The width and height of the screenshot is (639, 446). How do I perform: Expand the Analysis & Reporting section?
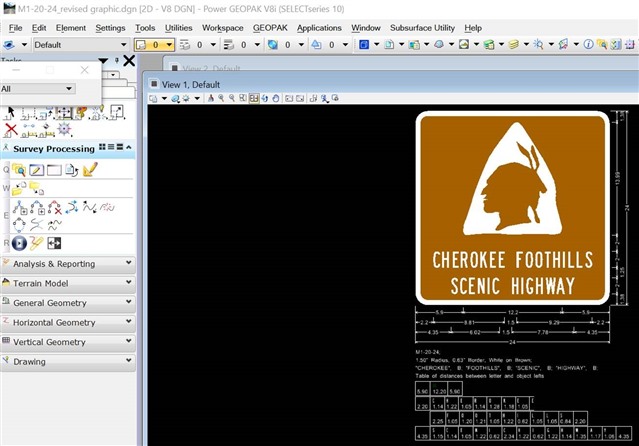click(129, 263)
